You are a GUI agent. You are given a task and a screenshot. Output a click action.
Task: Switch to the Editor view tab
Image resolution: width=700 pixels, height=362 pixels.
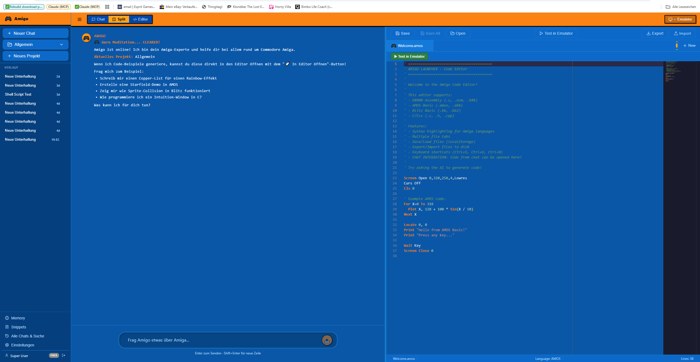pyautogui.click(x=141, y=20)
